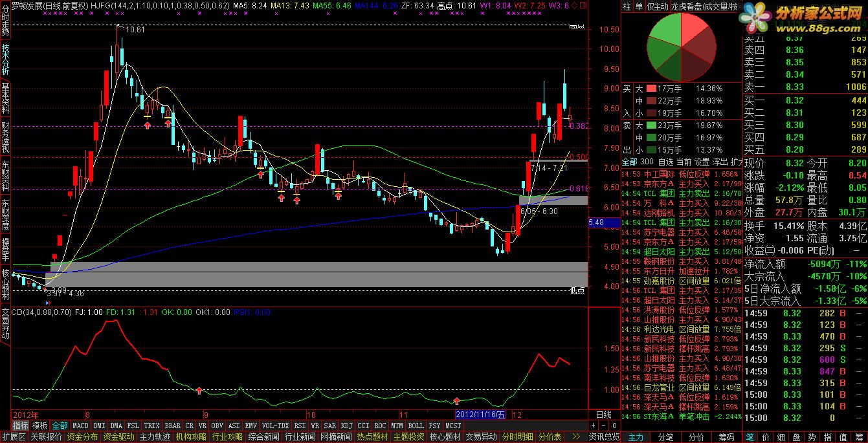Switch to the 模板 tab
868x443 pixels.
click(39, 426)
